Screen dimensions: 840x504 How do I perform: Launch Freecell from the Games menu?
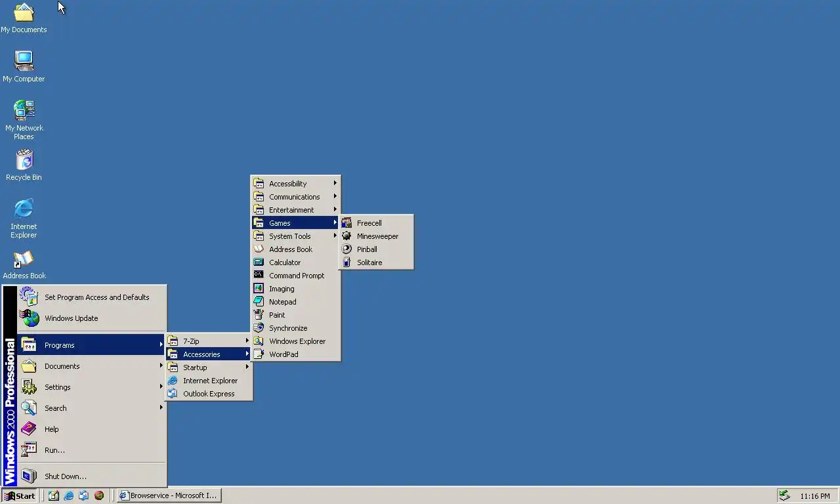pyautogui.click(x=376, y=223)
